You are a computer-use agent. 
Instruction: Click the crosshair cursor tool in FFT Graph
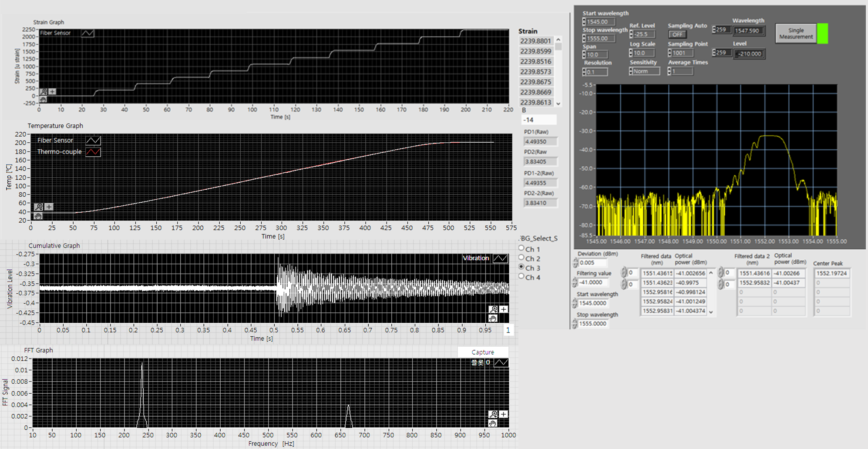click(x=503, y=414)
